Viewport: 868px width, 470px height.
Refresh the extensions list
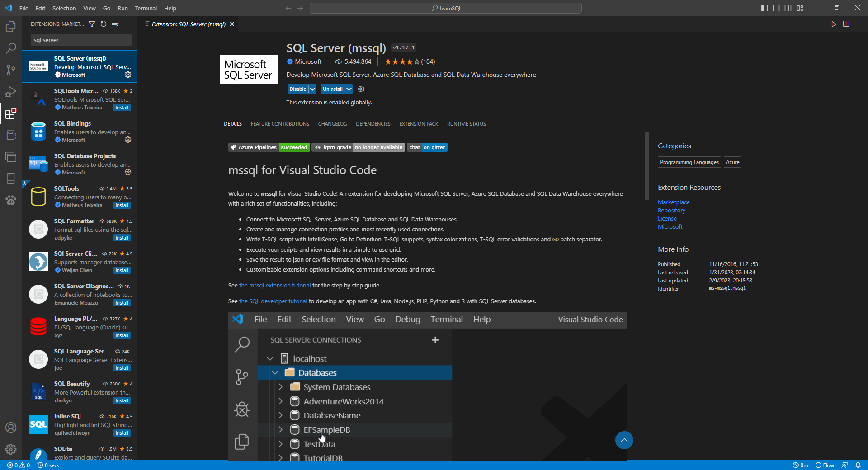pyautogui.click(x=103, y=24)
